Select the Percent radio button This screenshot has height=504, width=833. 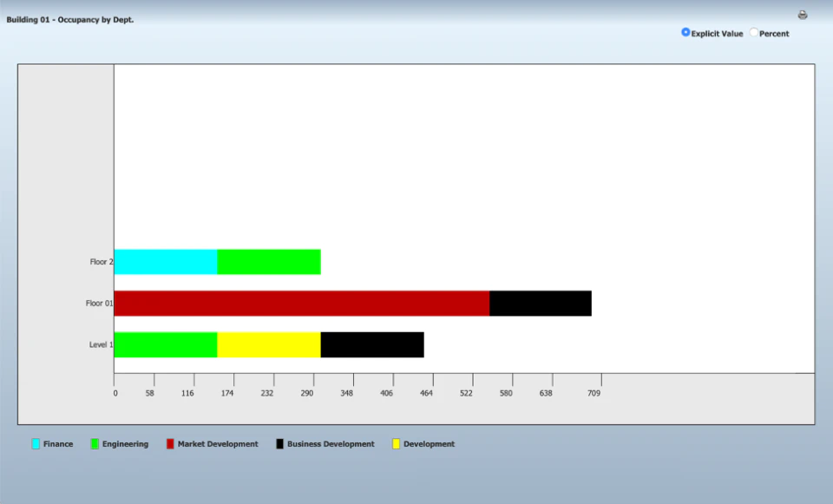click(x=753, y=32)
